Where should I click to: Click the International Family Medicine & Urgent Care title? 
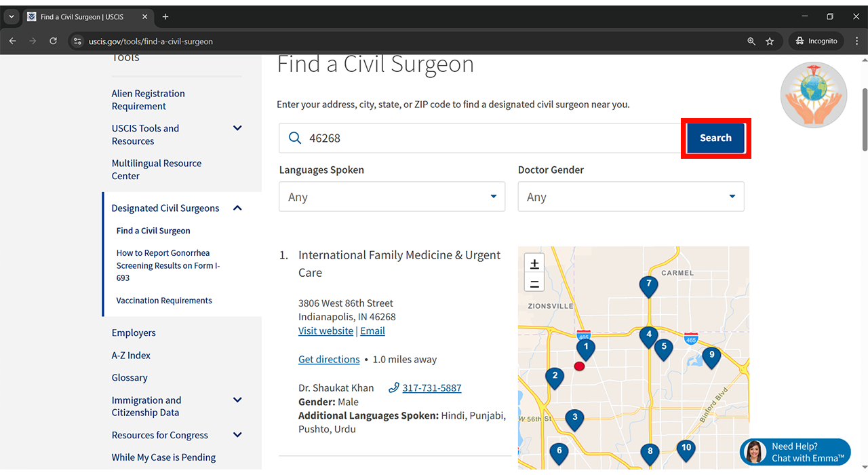[x=399, y=264]
